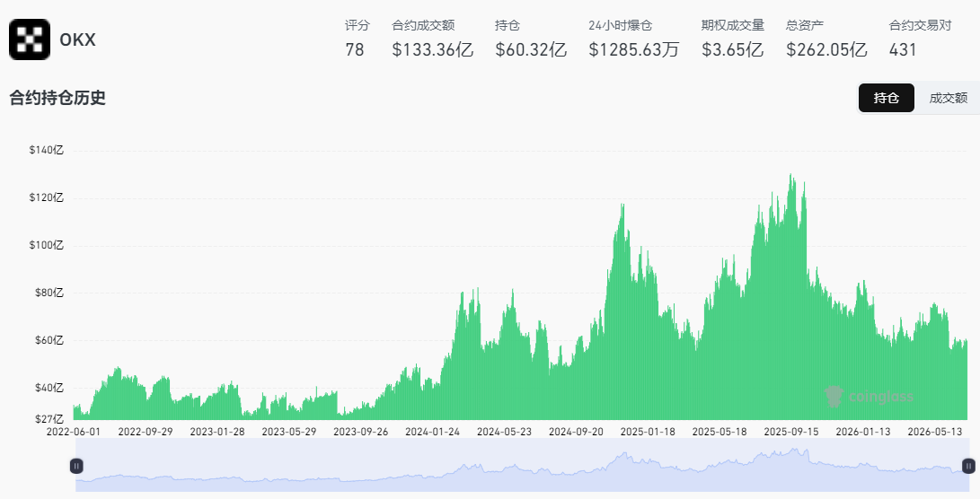Click the 合约成交额 value $133.36亿
980x499 pixels.
click(x=432, y=50)
